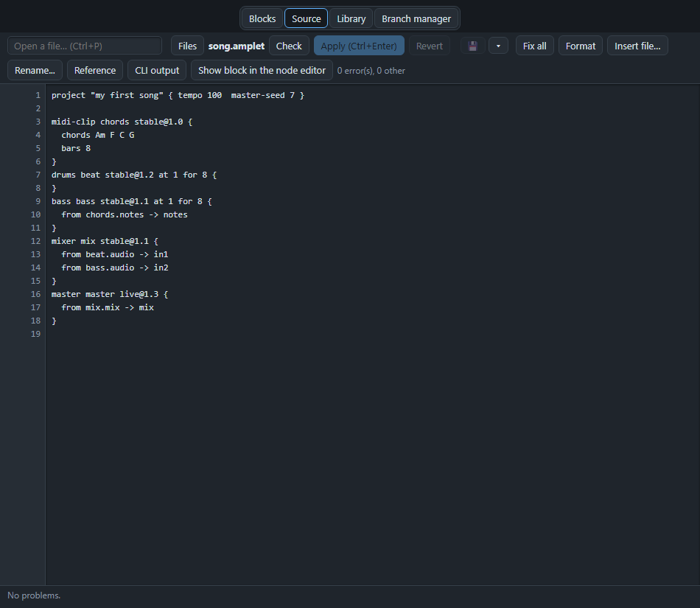Click the from bass.audio -> in2 line
700x608 pixels.
pos(115,268)
